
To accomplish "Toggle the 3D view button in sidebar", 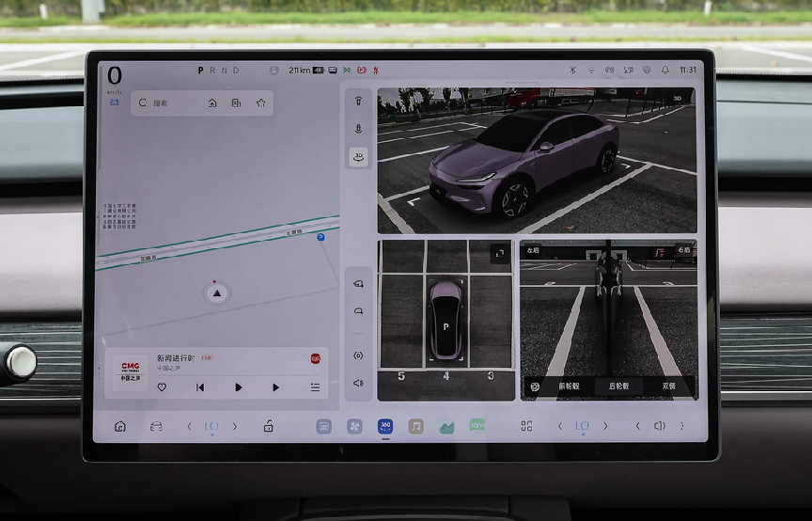I will coord(358,156).
